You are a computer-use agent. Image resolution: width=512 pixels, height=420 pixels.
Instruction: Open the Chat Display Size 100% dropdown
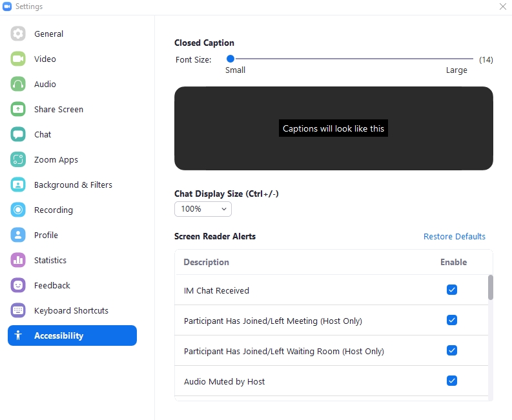pyautogui.click(x=203, y=209)
